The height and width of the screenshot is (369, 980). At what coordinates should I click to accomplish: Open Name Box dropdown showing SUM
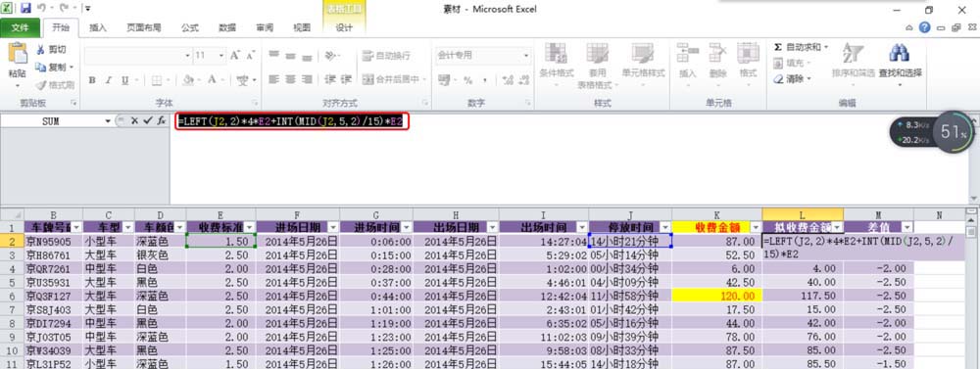click(108, 121)
